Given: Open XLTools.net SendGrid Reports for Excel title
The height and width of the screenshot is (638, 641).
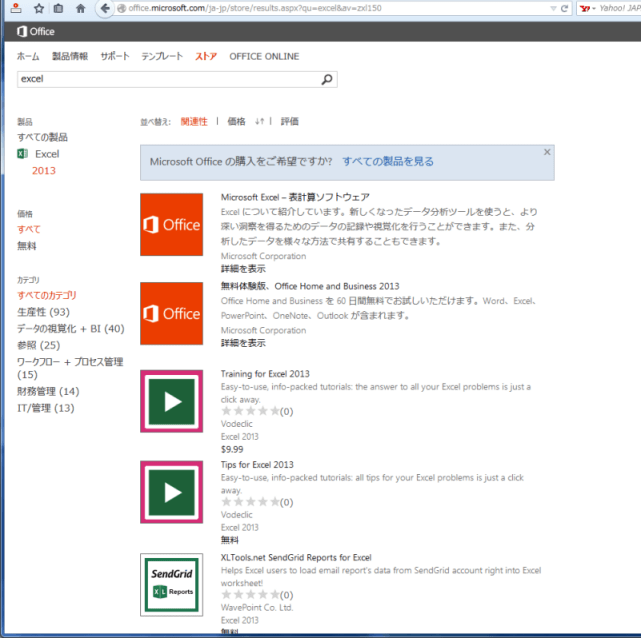Looking at the screenshot, I should (x=296, y=557).
